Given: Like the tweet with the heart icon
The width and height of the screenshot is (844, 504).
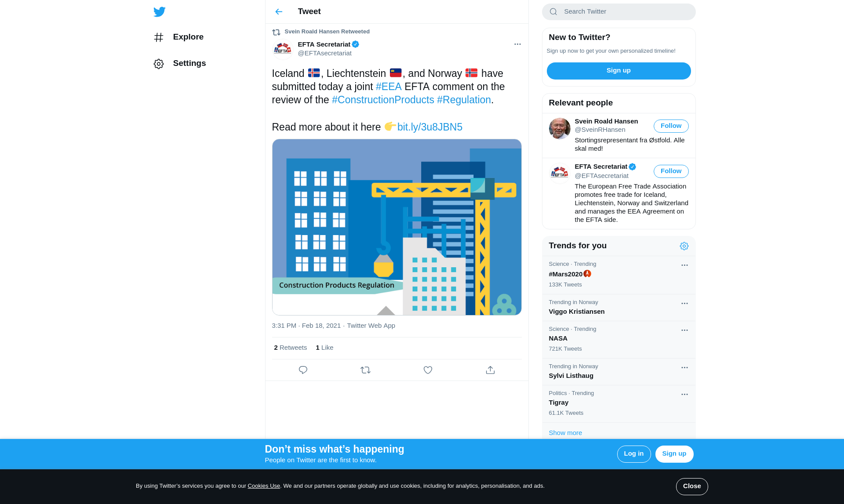Looking at the screenshot, I should [x=428, y=370].
